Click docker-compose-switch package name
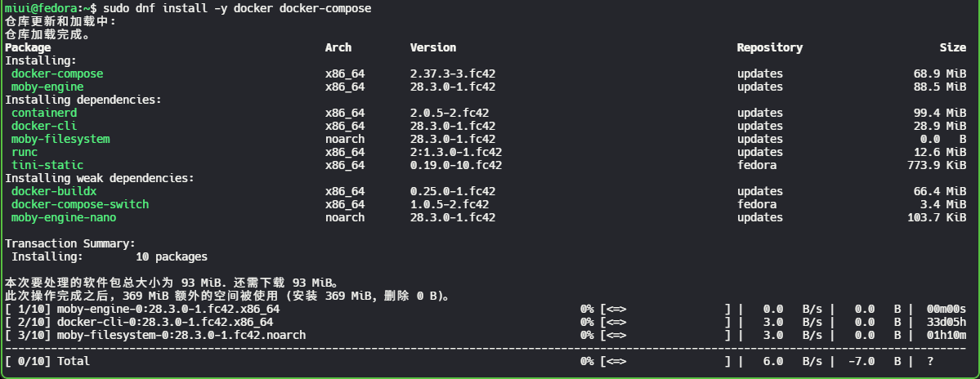This screenshot has height=379, width=980. (80, 204)
